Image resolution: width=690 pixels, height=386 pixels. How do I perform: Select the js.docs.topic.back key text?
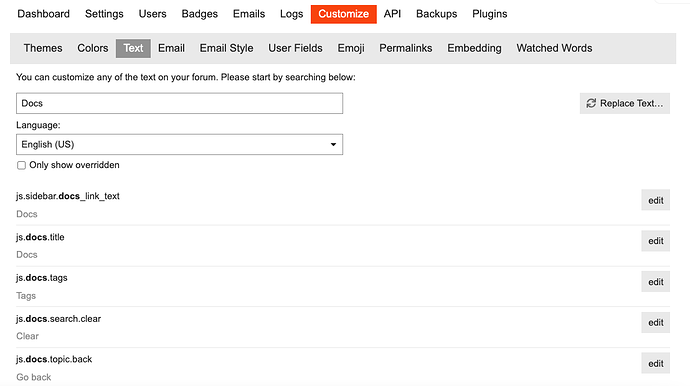(54, 359)
